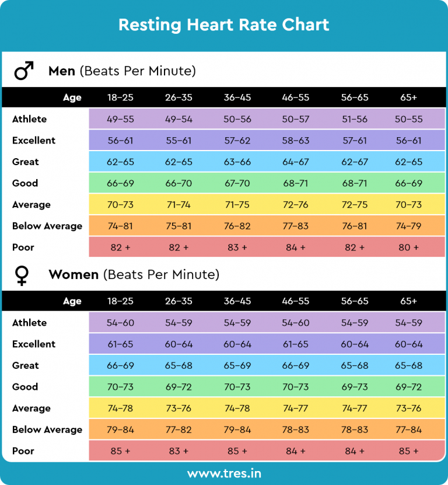Pick the green 67–70 good cell
This screenshot has width=448, height=485.
[237, 183]
